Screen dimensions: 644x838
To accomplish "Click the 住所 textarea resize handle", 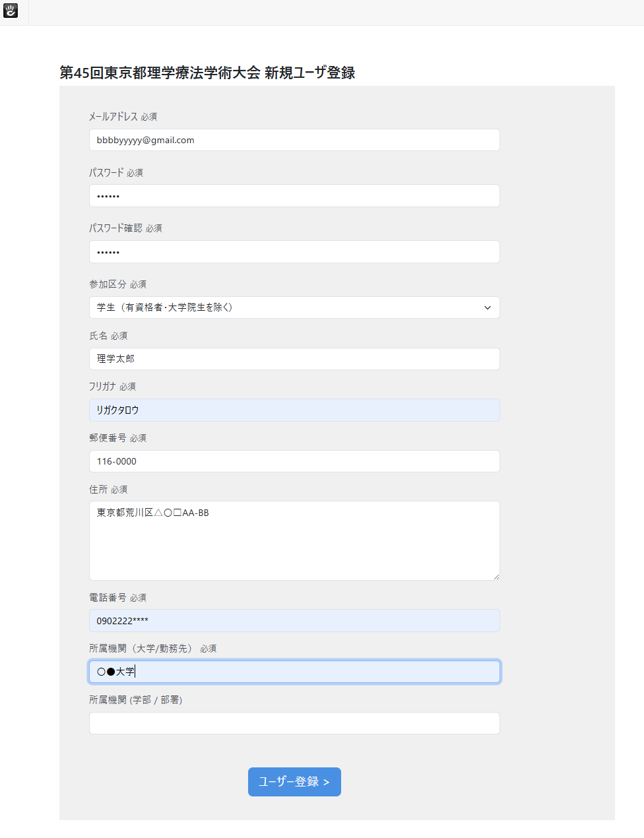I will [496, 577].
